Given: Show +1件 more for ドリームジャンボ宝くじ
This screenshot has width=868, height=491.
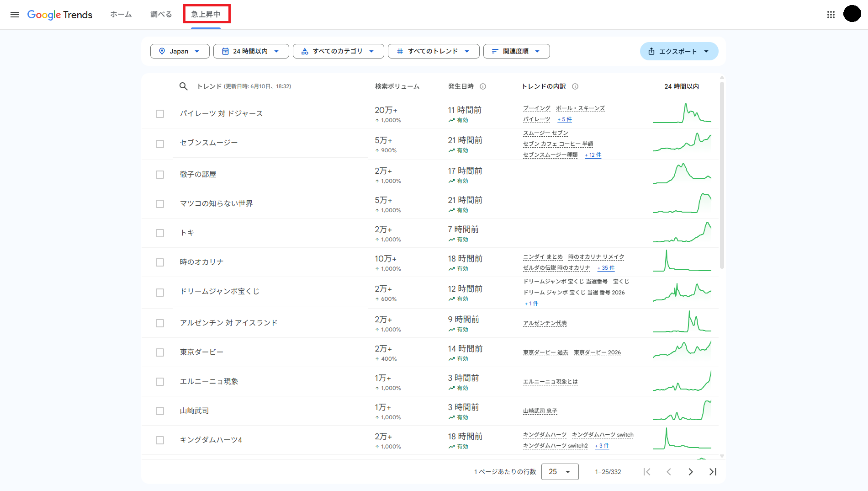Looking at the screenshot, I should pyautogui.click(x=531, y=304).
